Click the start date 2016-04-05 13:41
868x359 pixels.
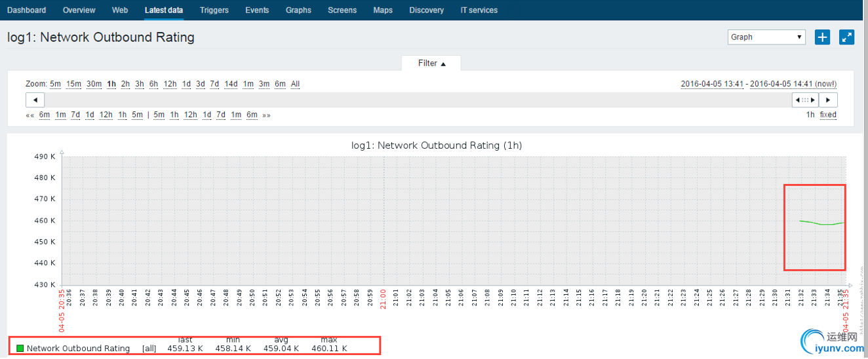coord(712,84)
